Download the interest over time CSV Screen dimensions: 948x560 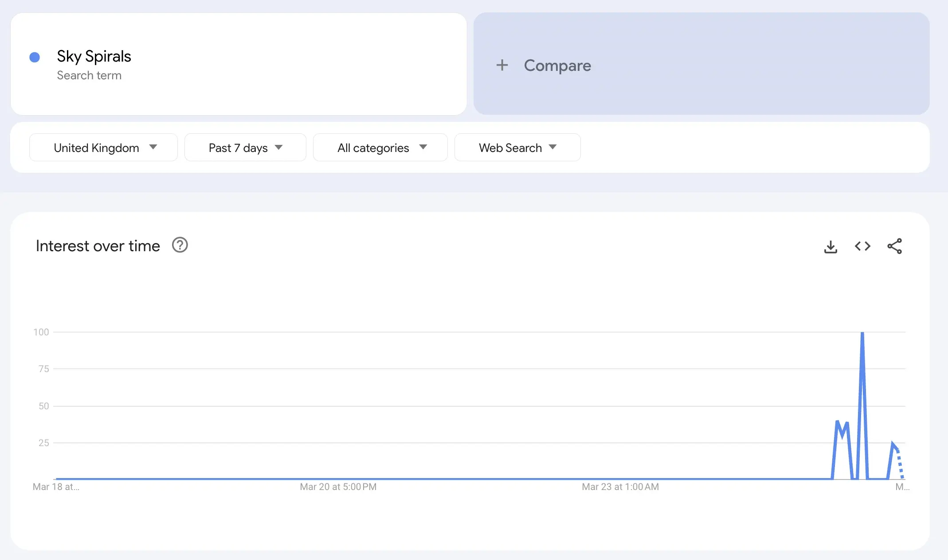830,246
